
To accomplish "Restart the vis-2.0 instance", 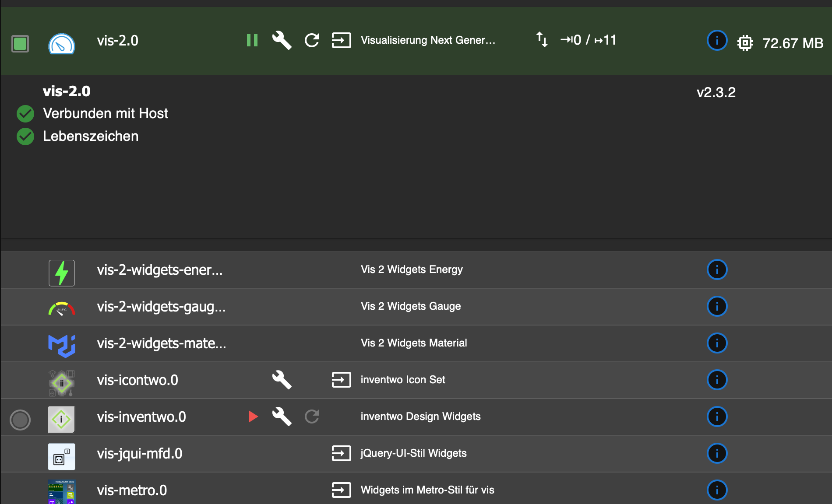I will pos(312,41).
